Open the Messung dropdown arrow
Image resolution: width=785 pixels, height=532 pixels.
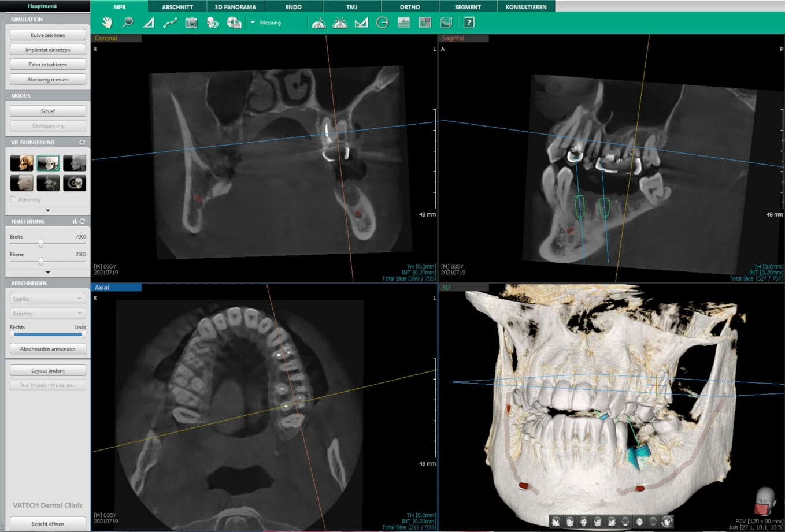coord(253,23)
